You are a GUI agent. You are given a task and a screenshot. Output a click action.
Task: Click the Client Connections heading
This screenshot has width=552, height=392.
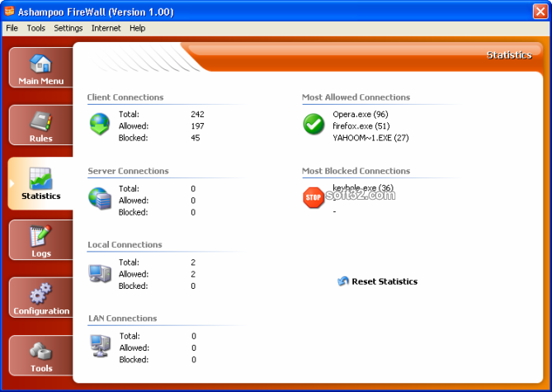click(125, 97)
